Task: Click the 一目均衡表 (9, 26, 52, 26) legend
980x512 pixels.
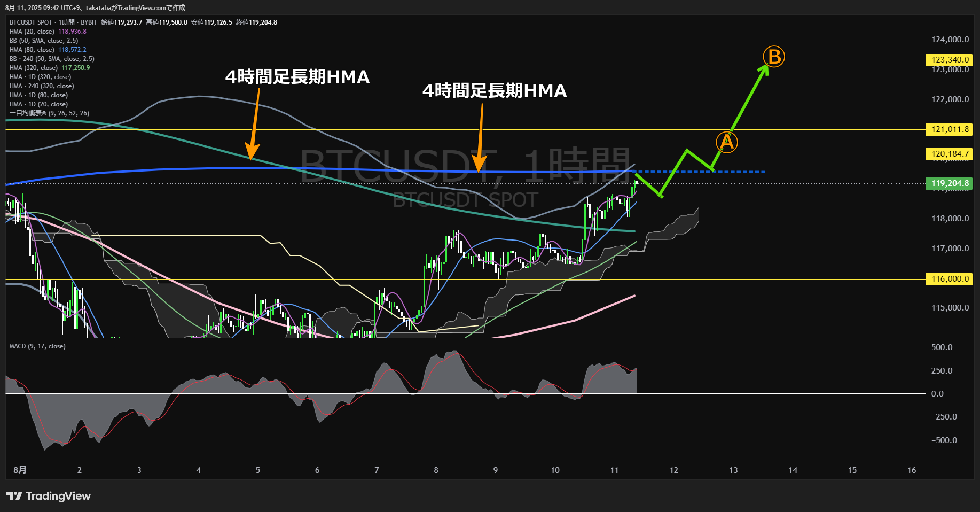Action: pyautogui.click(x=50, y=113)
